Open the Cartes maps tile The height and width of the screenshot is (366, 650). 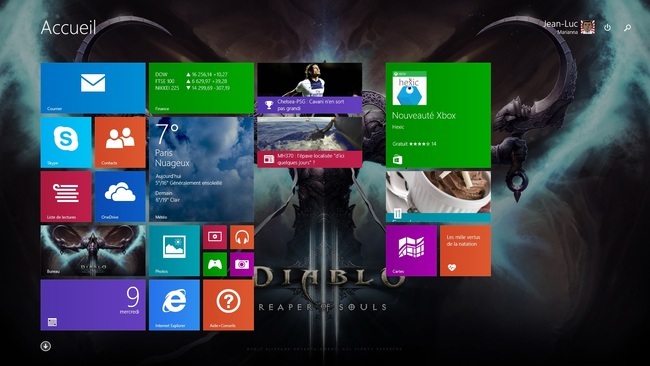point(411,250)
